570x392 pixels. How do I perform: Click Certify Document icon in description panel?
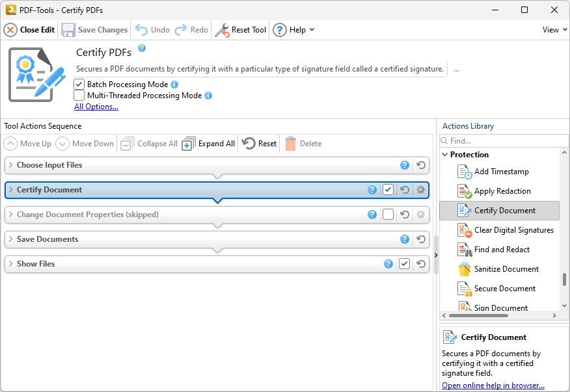[x=450, y=337]
